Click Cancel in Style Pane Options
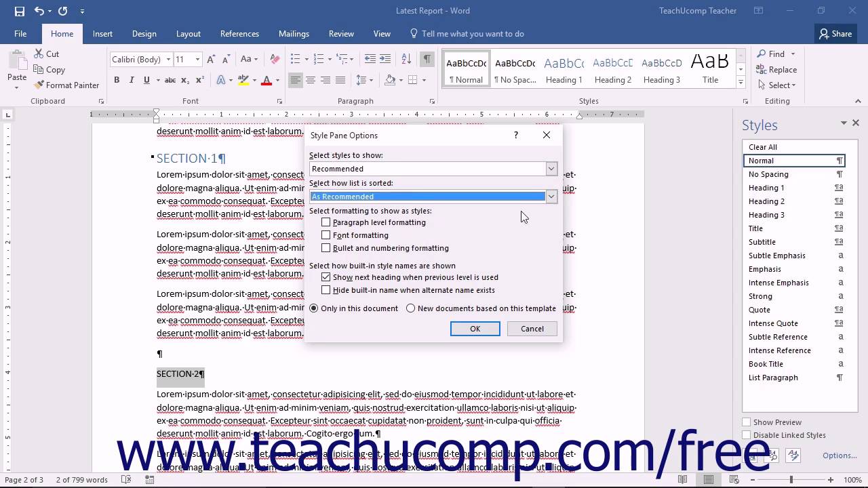 (532, 329)
